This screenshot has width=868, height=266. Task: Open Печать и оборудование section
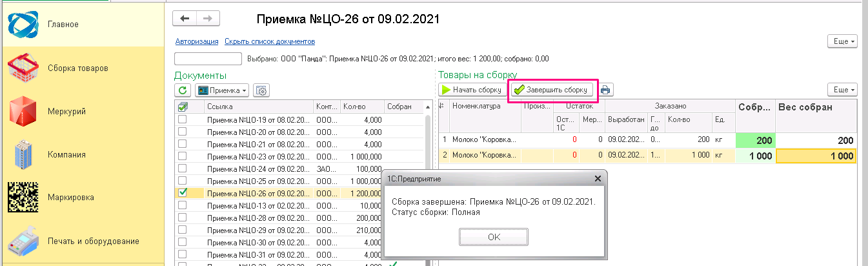point(93,241)
